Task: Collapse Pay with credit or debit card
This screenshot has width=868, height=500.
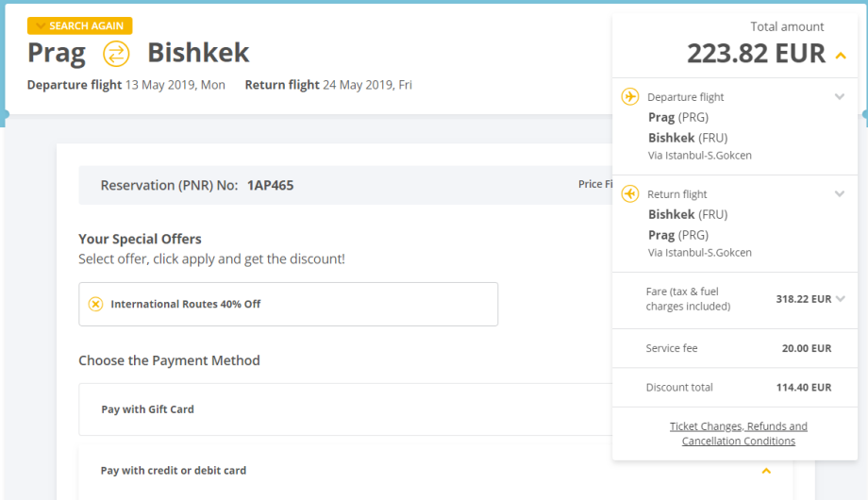Action: [766, 471]
